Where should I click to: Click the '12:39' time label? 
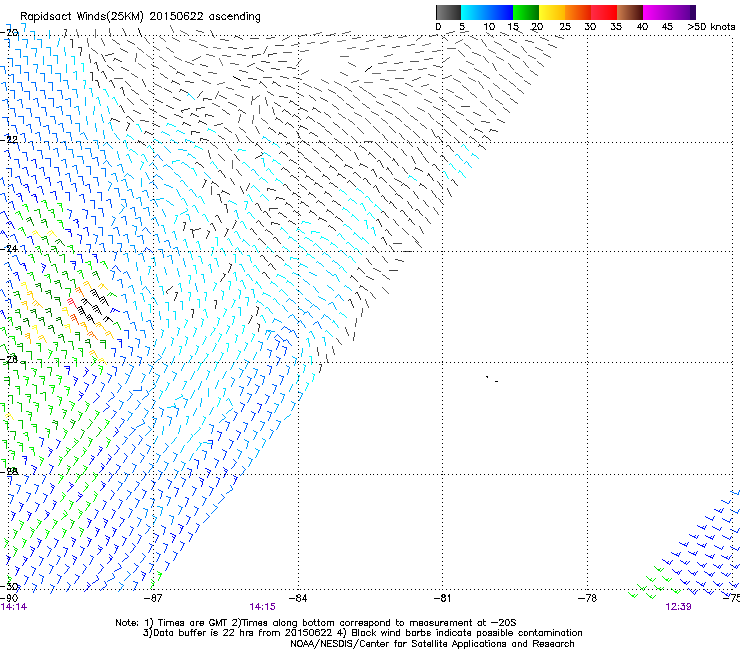(678, 607)
